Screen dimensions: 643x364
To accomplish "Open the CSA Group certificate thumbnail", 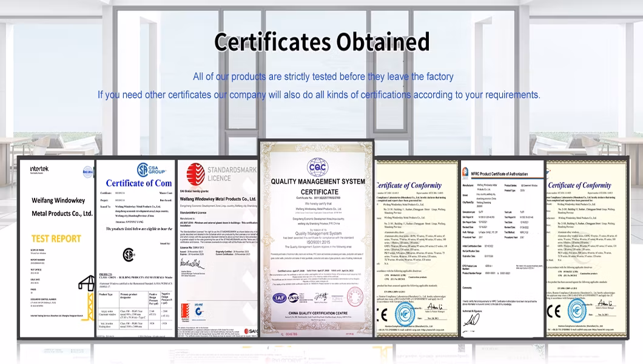I will [135, 248].
